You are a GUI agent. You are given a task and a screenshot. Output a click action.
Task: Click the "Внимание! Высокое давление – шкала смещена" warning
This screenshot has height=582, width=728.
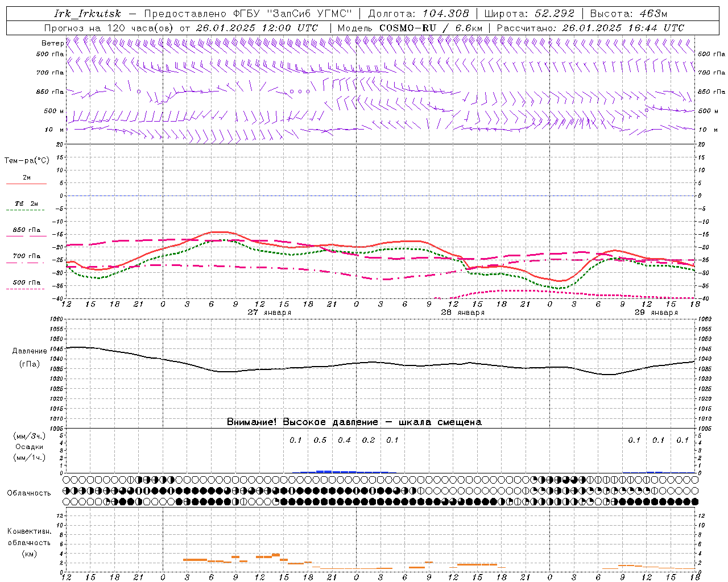(x=354, y=422)
